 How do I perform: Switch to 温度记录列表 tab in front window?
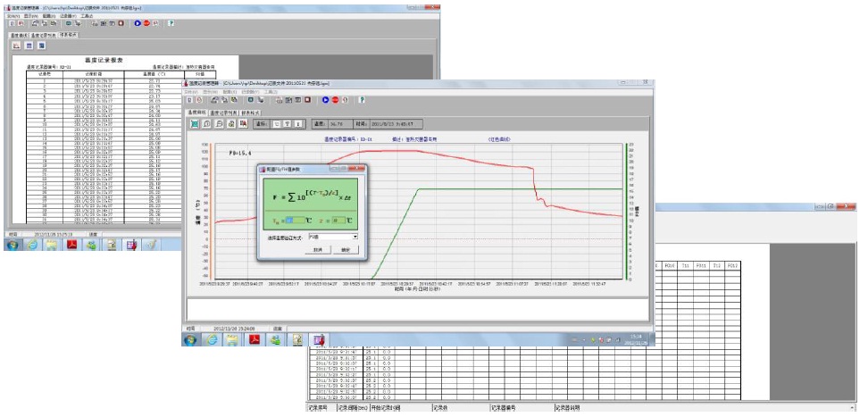223,113
